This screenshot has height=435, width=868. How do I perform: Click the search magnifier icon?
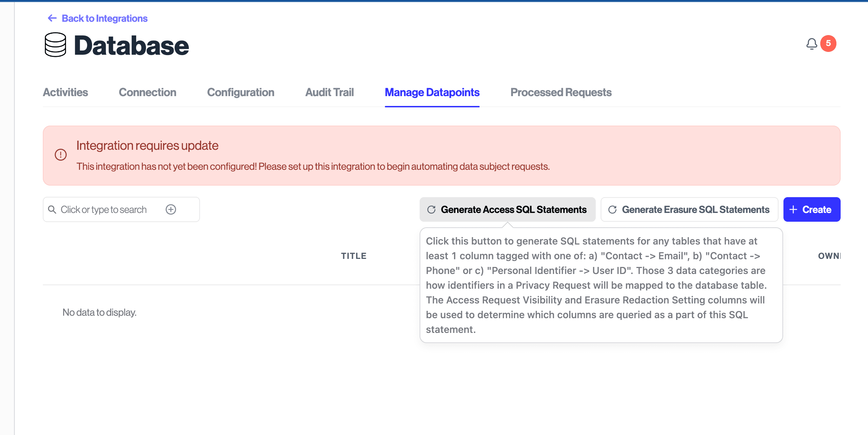(52, 209)
